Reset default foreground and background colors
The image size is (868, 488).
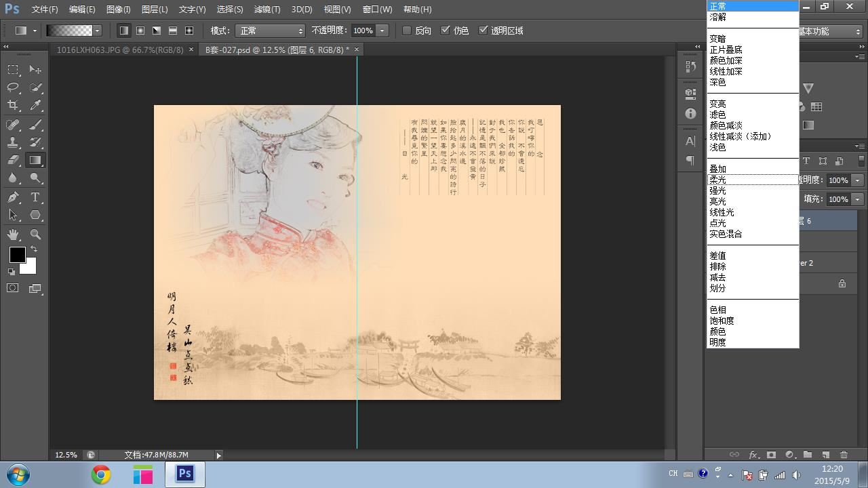coord(12,272)
